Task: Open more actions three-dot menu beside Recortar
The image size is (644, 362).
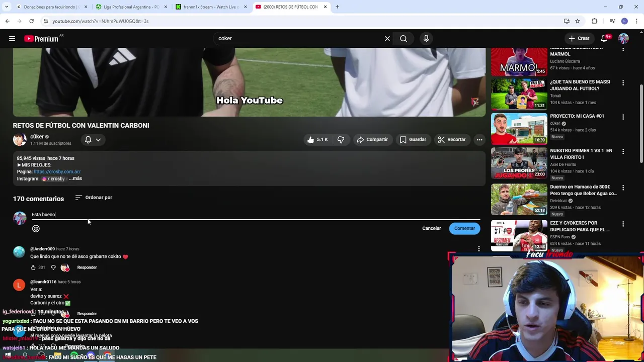Action: coord(479,140)
